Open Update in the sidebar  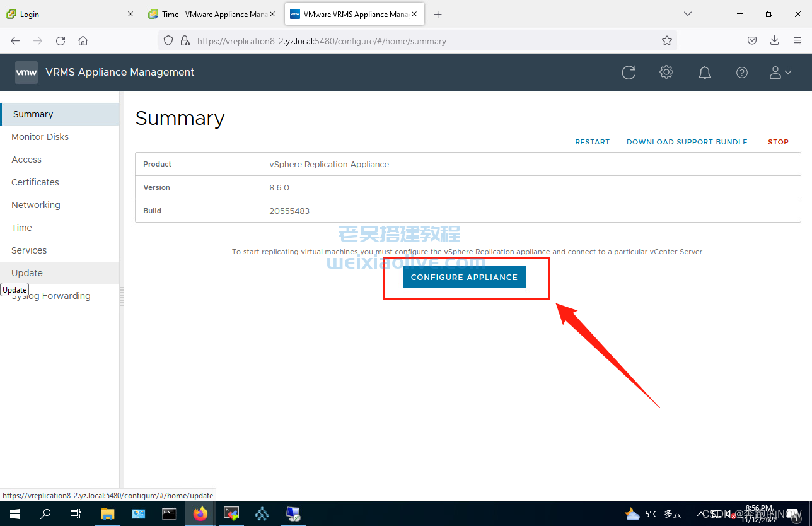(60, 273)
